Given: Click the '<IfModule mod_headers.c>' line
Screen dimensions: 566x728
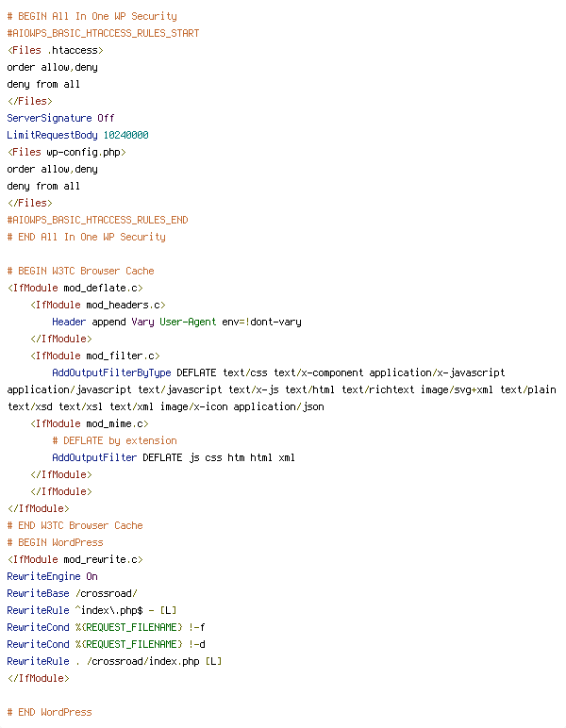Looking at the screenshot, I should click(98, 305).
